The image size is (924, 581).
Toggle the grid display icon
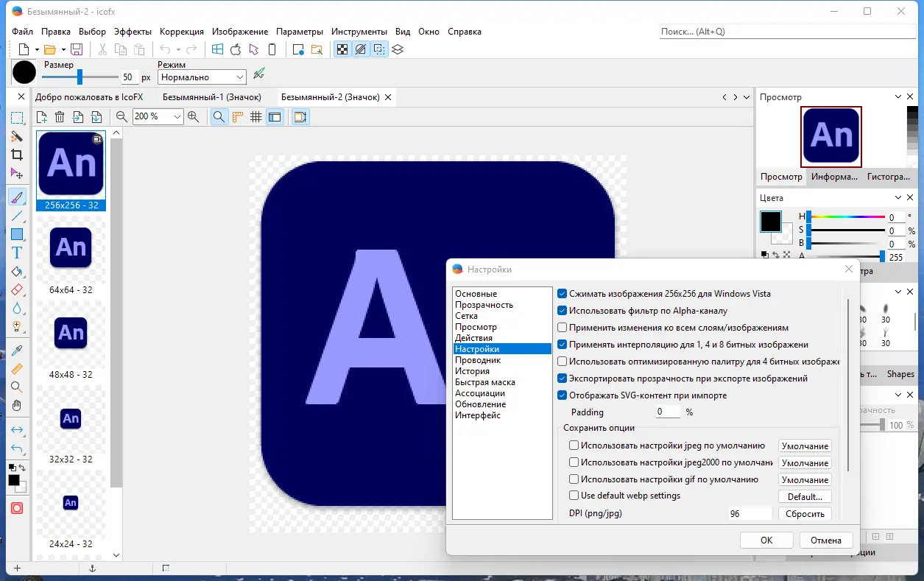[x=255, y=116]
